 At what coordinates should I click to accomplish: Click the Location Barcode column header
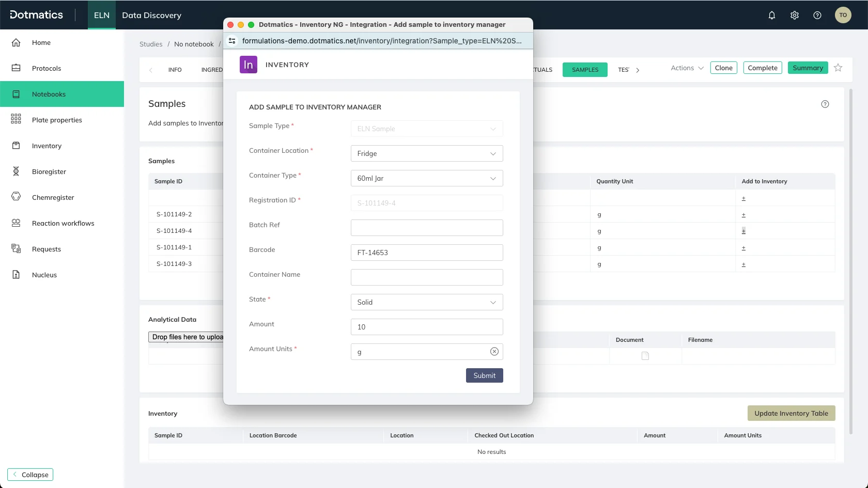(273, 435)
